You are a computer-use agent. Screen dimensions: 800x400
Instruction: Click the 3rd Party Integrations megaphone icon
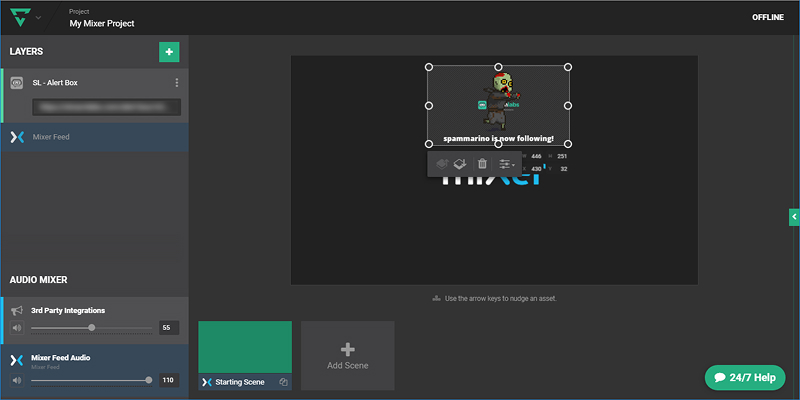click(x=17, y=310)
